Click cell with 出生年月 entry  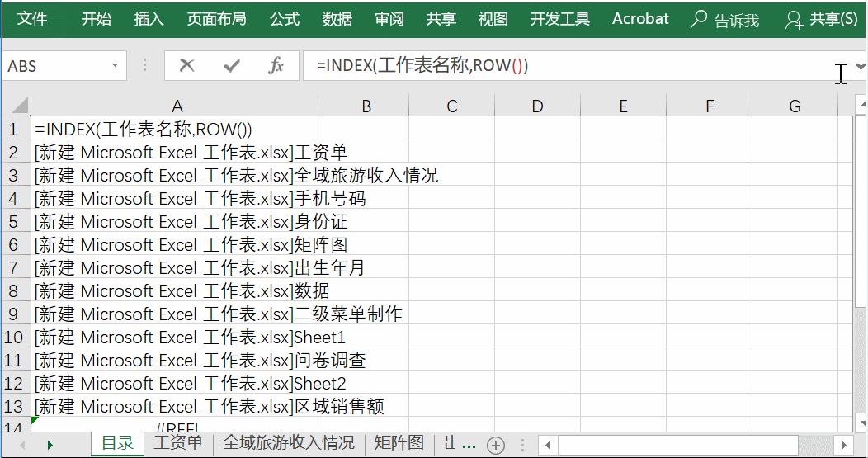click(x=177, y=268)
